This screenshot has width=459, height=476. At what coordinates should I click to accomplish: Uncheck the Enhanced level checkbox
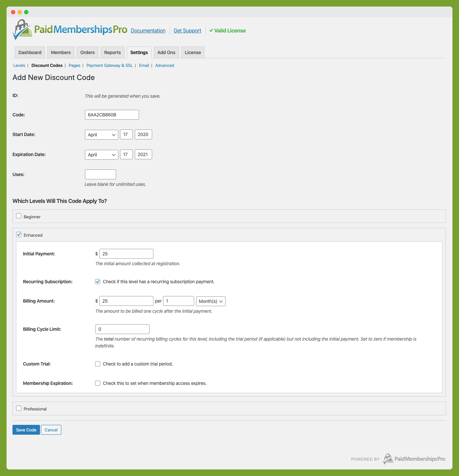pyautogui.click(x=19, y=234)
